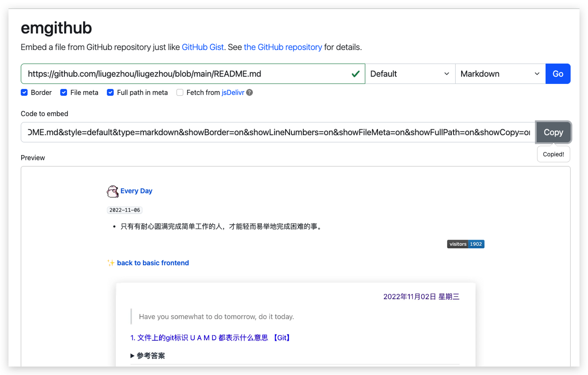Image resolution: width=588 pixels, height=375 pixels.
Task: Click the Copied! tooltip
Action: point(553,154)
